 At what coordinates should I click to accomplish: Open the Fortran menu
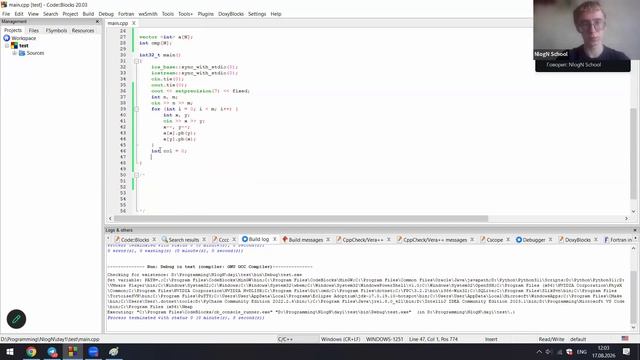pyautogui.click(x=126, y=14)
